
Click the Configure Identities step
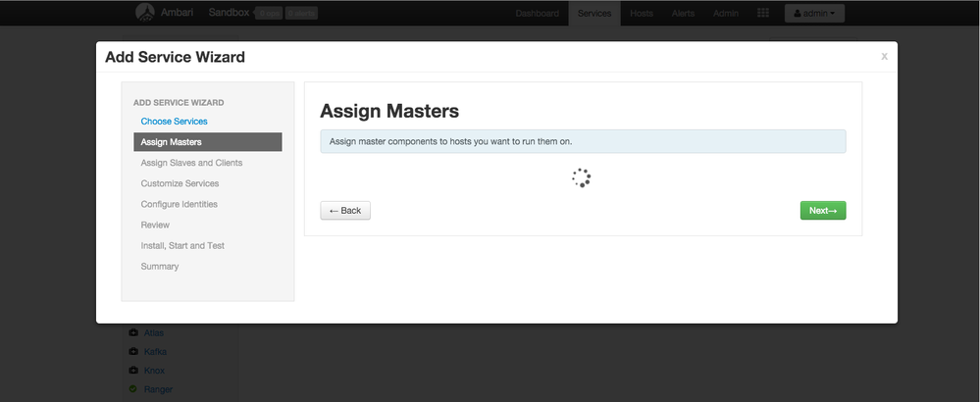point(179,204)
